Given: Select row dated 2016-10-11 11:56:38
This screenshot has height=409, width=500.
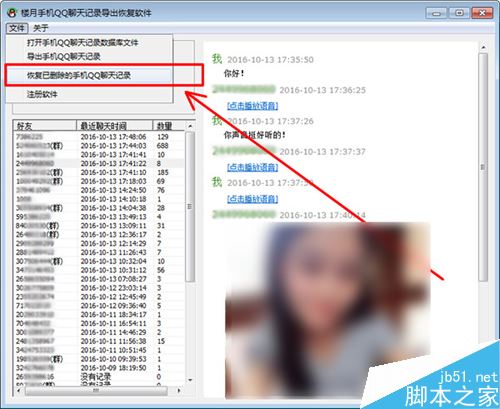Looking at the screenshot, I should (99, 341).
